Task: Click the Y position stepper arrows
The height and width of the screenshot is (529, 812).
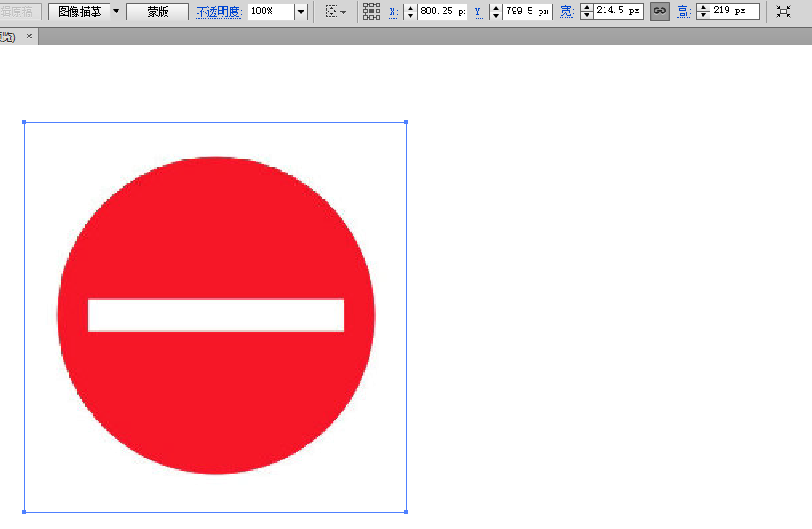Action: [496, 12]
